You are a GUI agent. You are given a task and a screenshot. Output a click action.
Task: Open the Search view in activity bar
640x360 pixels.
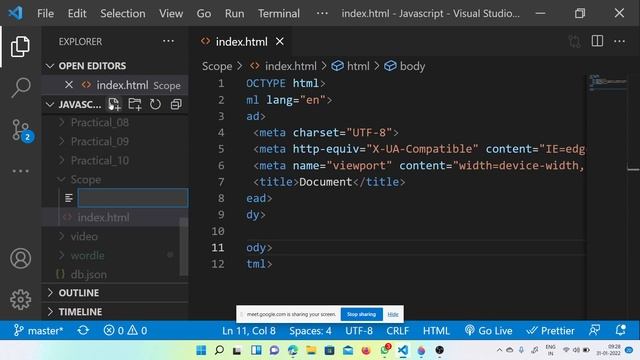click(x=20, y=87)
